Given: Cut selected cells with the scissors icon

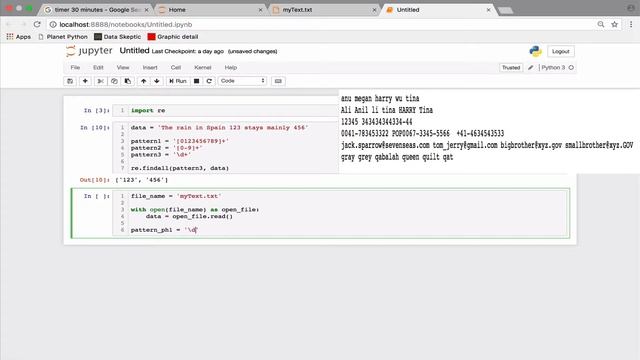Looking at the screenshot, I should click(100, 81).
